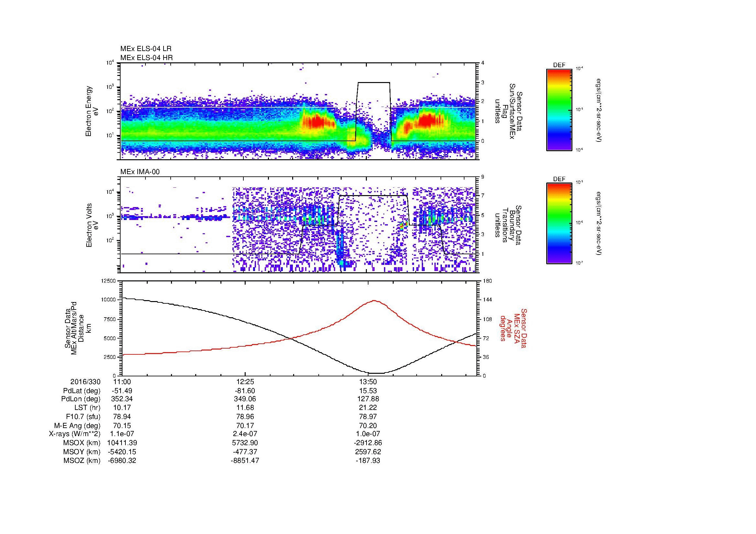Click the '2016/330' date label
The image size is (756, 534).
[85, 382]
